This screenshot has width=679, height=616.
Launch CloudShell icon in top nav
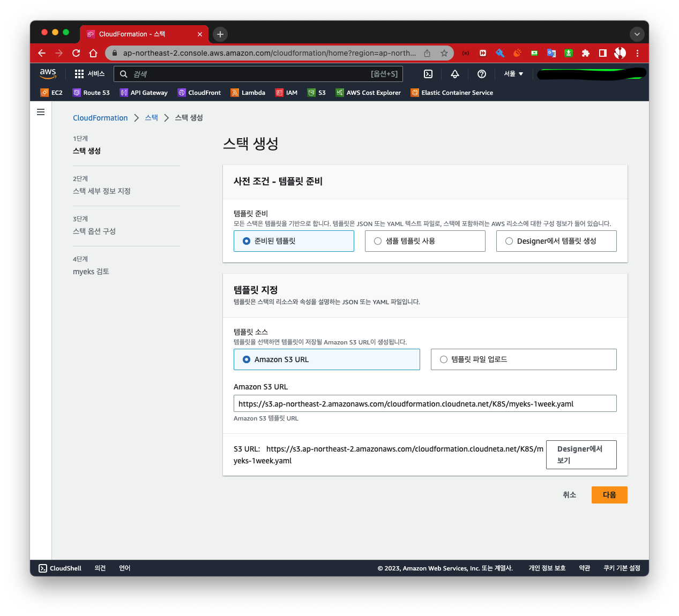tap(428, 74)
